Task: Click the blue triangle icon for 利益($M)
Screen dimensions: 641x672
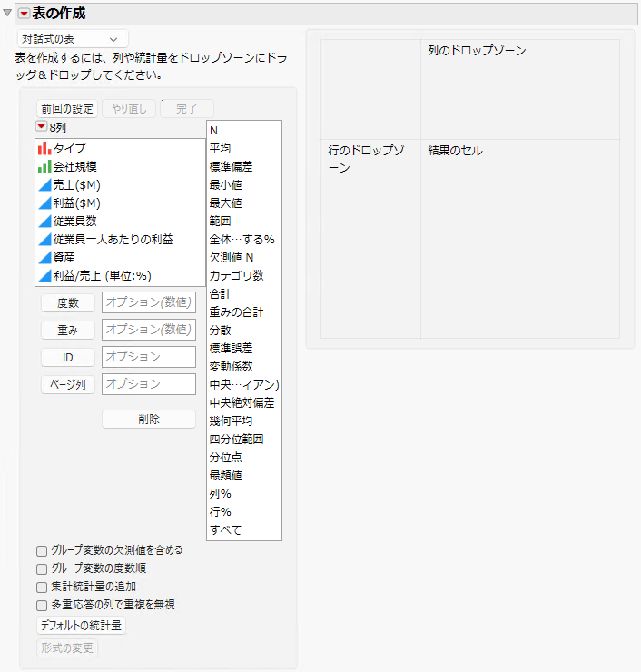Action: click(44, 203)
